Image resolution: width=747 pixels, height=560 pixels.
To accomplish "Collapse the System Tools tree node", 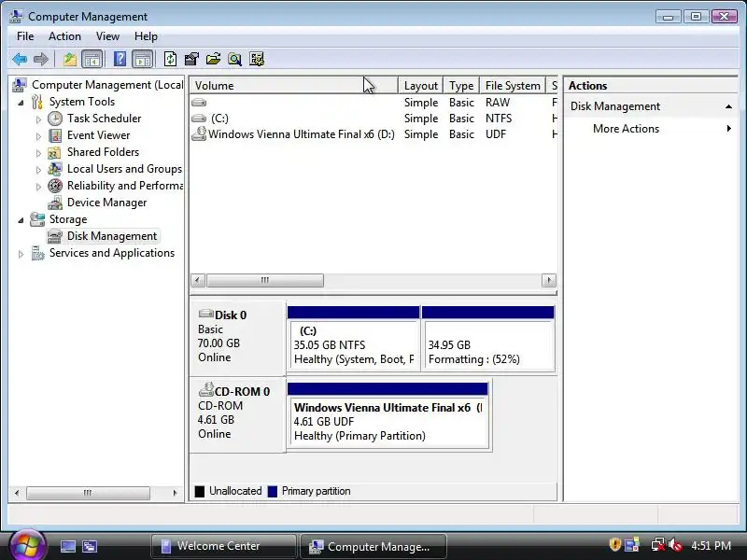I will 21,102.
